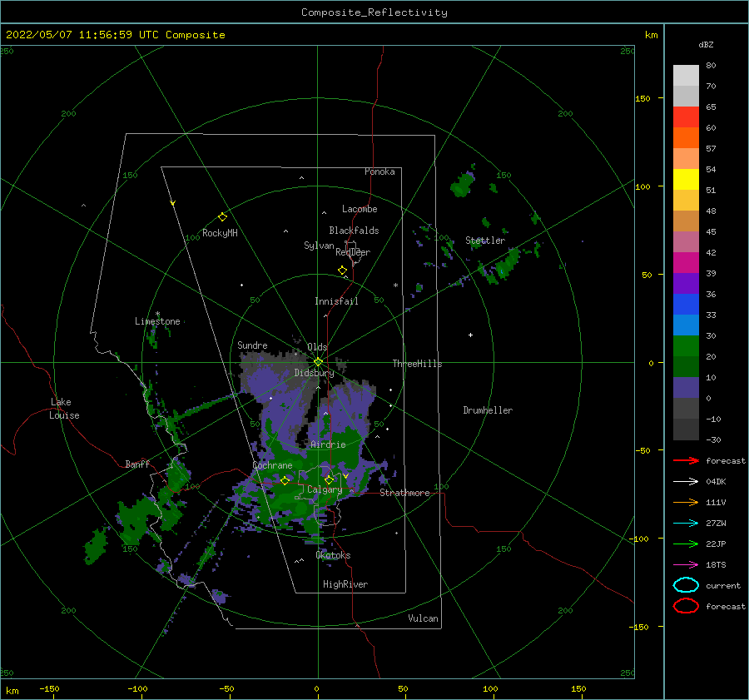The width and height of the screenshot is (749, 700).
Task: Pick the bright yellow dBZ swatch
Action: (686, 180)
